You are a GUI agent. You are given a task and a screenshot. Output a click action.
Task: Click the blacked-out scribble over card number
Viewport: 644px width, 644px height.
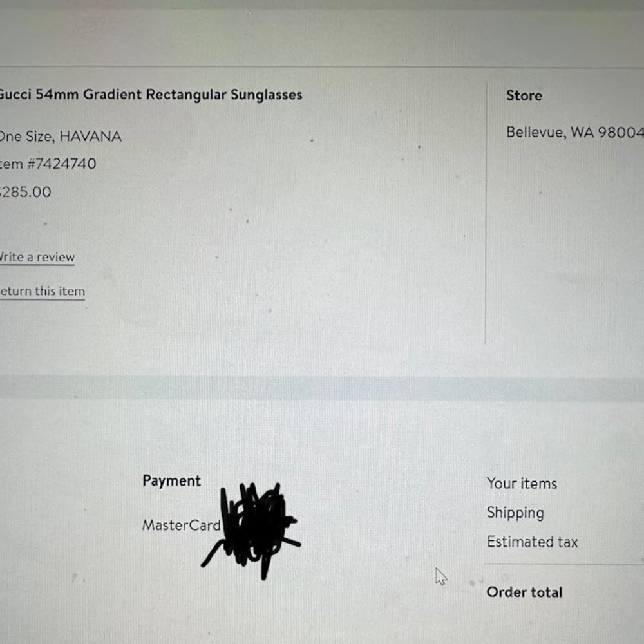pos(251,531)
